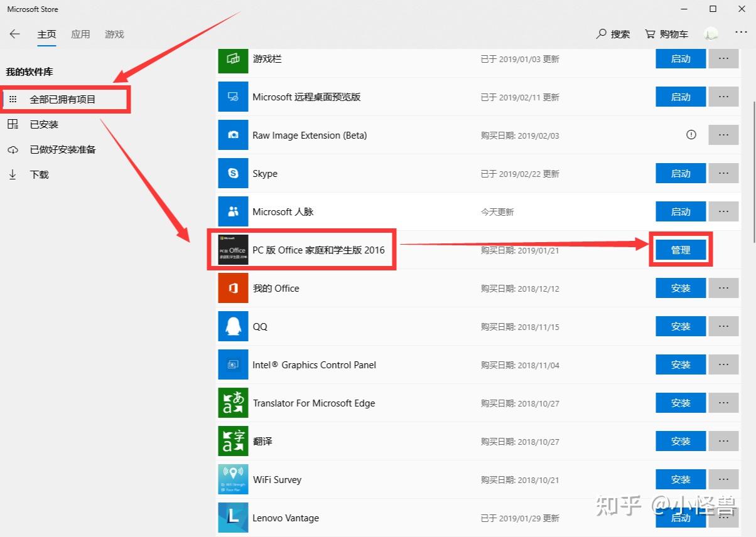Click the Raw Image Extension app icon
Viewport: 756px width, 537px height.
(x=234, y=136)
